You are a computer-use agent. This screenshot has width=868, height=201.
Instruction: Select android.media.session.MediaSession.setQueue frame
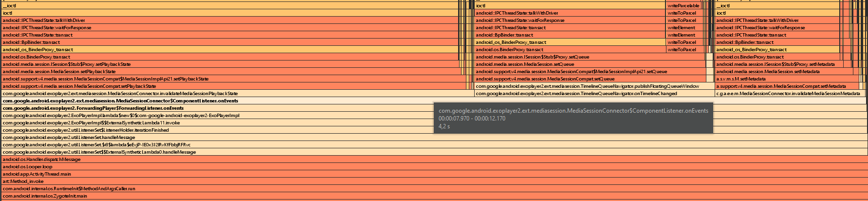(x=590, y=64)
